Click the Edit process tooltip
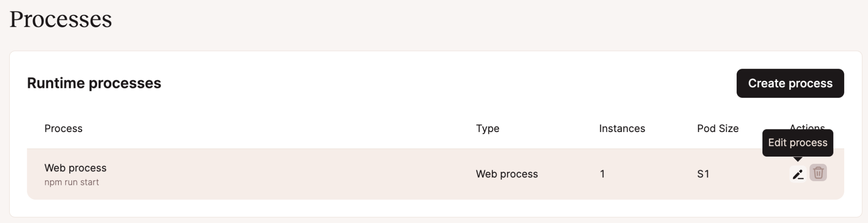This screenshot has width=868, height=223. [x=797, y=143]
